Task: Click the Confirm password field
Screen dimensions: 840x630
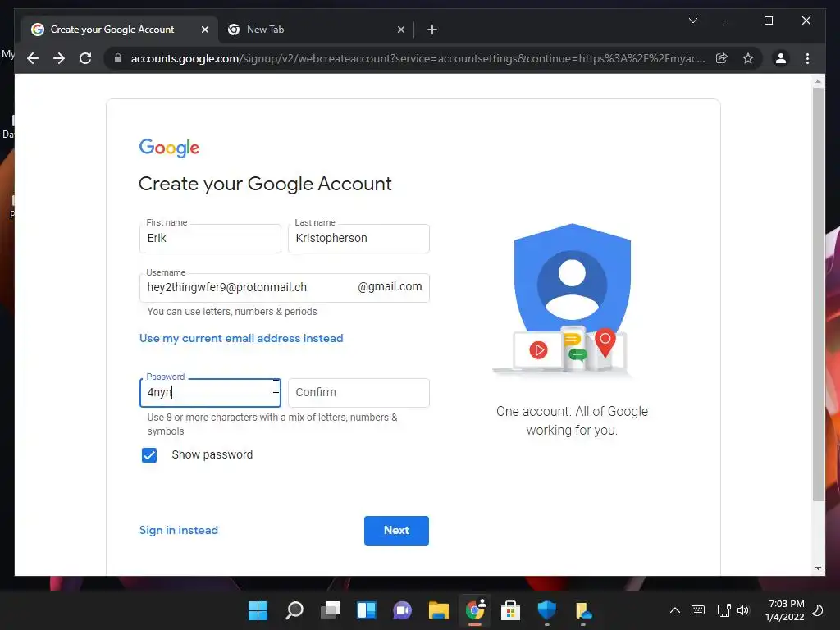Action: click(x=358, y=393)
